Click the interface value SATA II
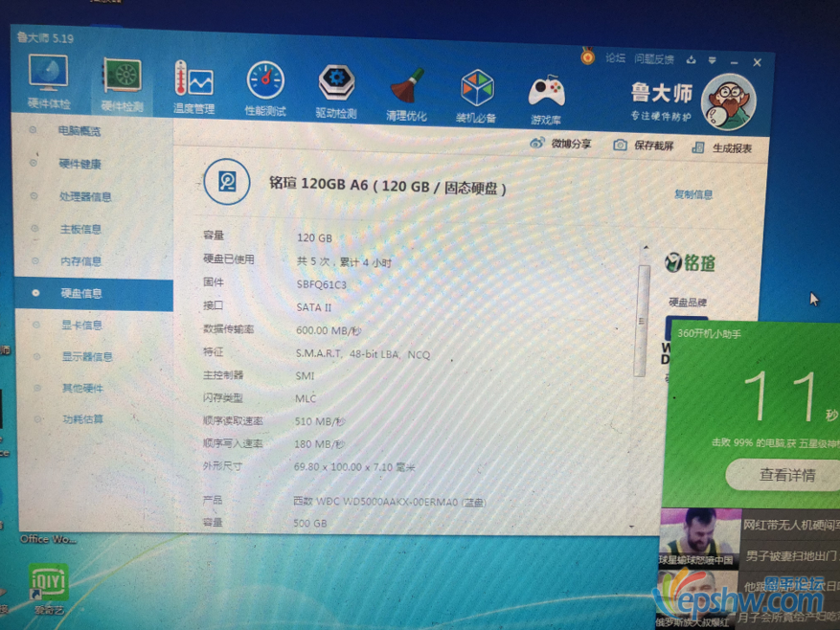The height and width of the screenshot is (630, 840). coord(314,307)
